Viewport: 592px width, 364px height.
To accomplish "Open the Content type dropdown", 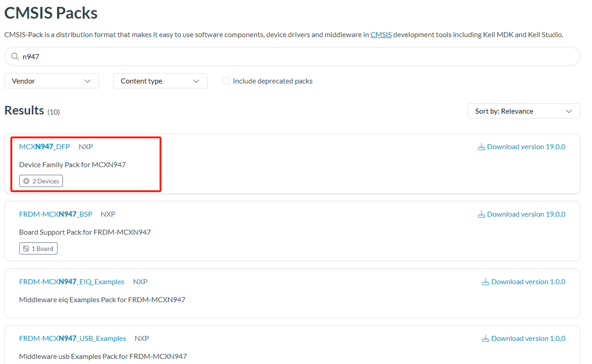I will point(161,81).
